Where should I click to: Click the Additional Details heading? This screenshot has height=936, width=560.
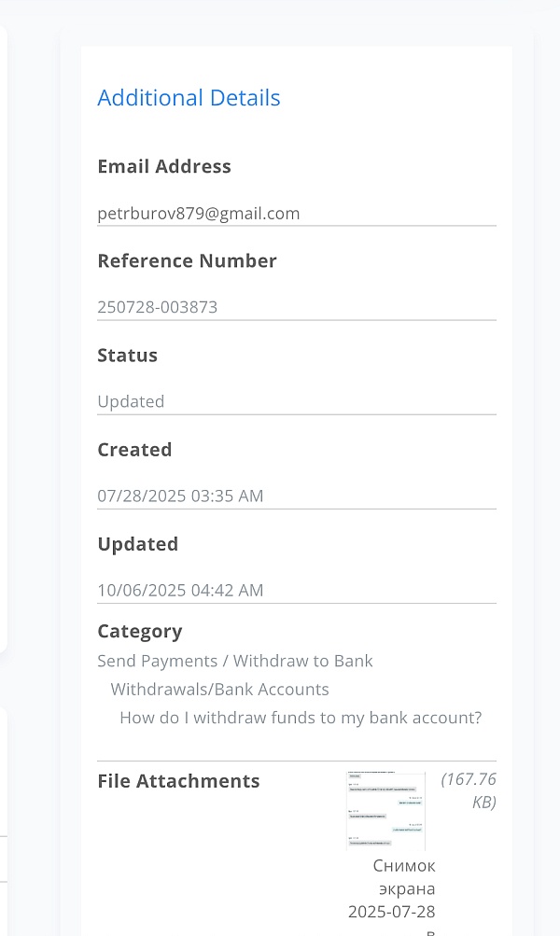pyautogui.click(x=189, y=98)
